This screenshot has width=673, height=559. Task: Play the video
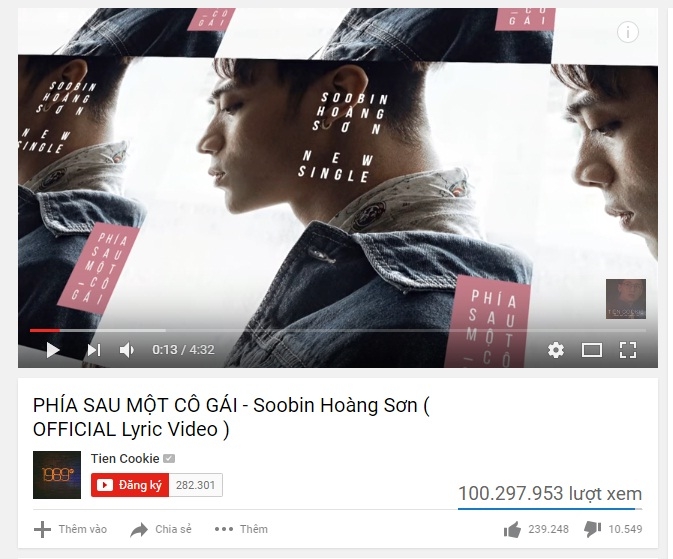coord(52,350)
